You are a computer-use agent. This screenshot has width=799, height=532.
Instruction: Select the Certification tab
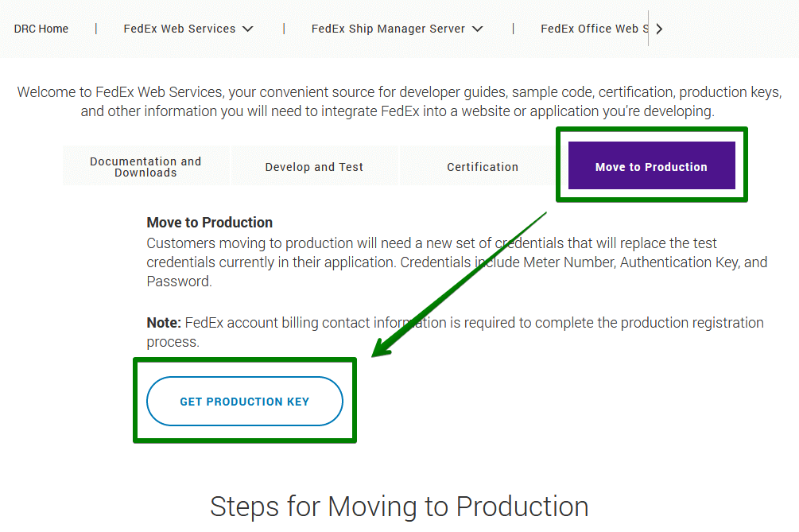pyautogui.click(x=483, y=167)
